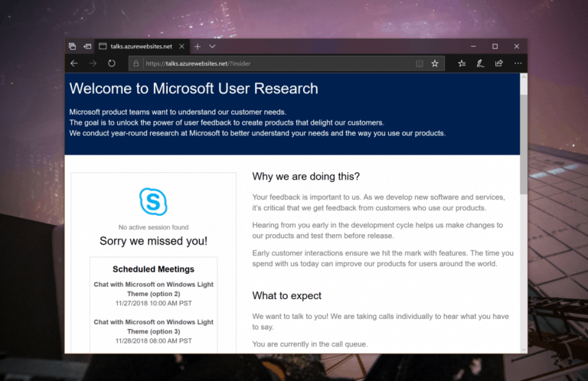The image size is (588, 381).
Task: Open Settings and more menu
Action: pos(518,63)
